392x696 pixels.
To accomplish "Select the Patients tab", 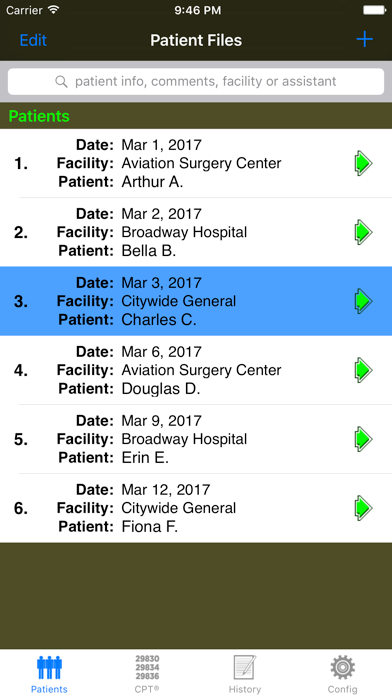I will (x=49, y=673).
